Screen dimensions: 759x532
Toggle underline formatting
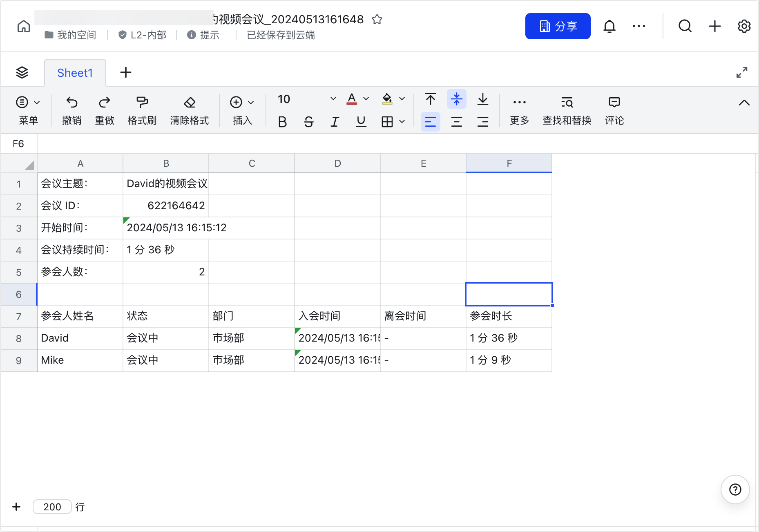(361, 122)
